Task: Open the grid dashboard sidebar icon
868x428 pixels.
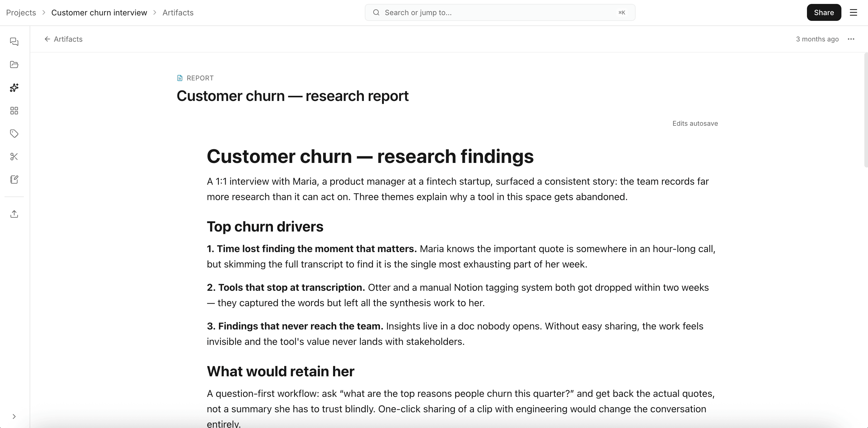Action: (x=14, y=111)
